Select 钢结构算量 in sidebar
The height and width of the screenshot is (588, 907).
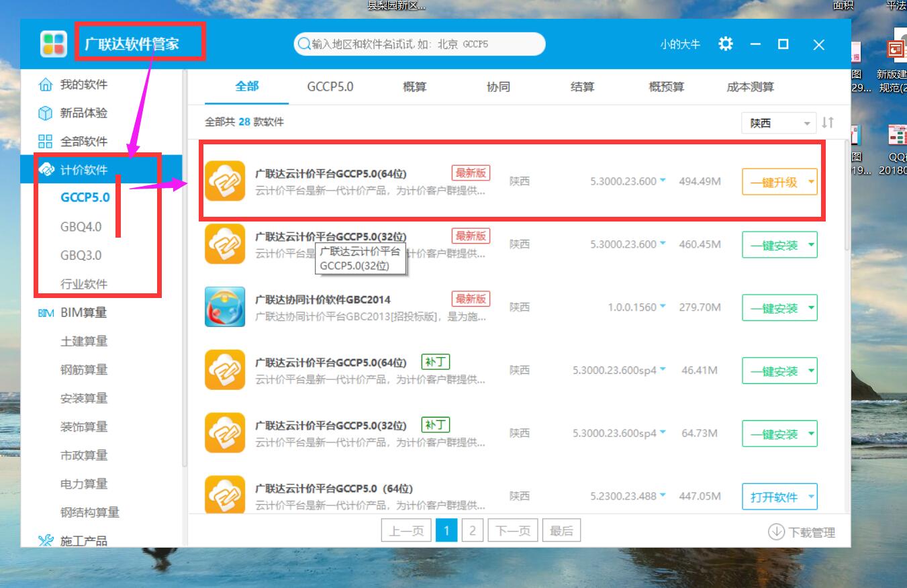pyautogui.click(x=90, y=512)
